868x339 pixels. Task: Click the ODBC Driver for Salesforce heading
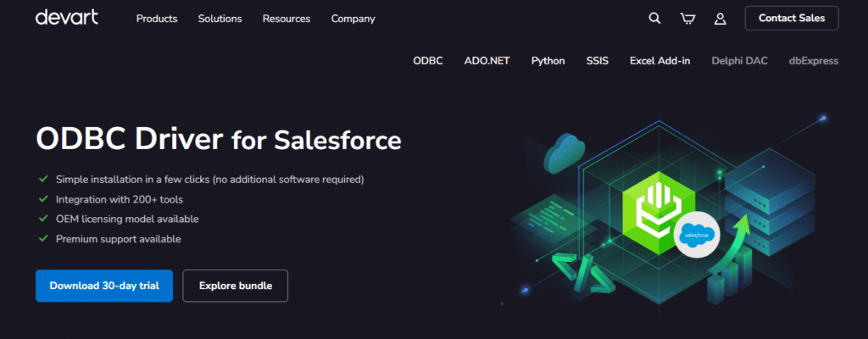coord(218,139)
